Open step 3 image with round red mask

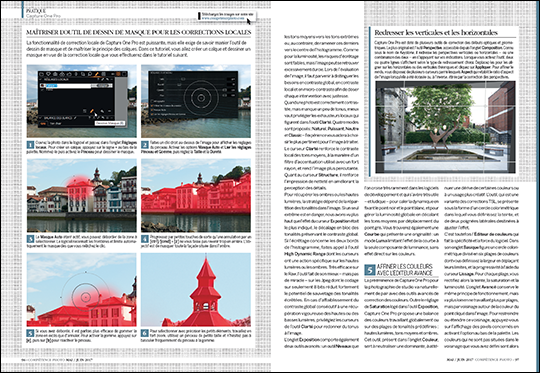pos(82,195)
